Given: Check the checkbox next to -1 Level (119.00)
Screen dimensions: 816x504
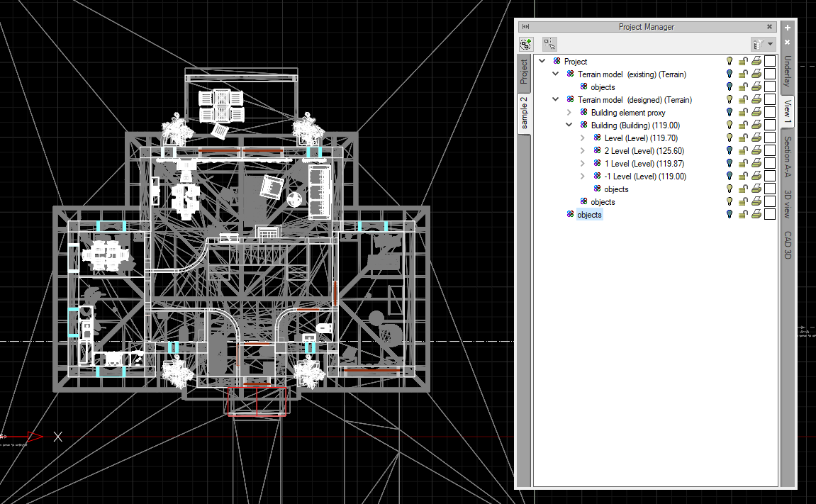Looking at the screenshot, I should pyautogui.click(x=769, y=176).
